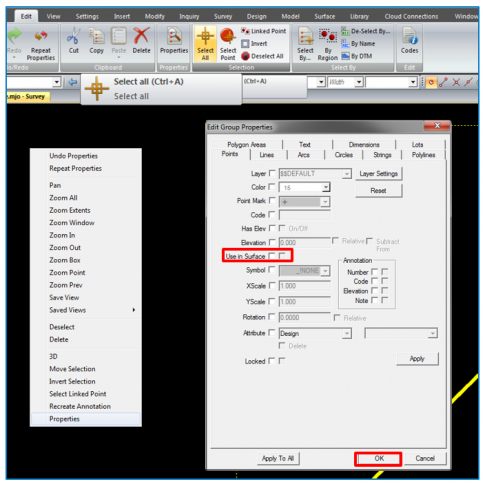Screen dimensions: 485x484
Task: Tick the first Use in Surface checkbox
Action: (272, 256)
